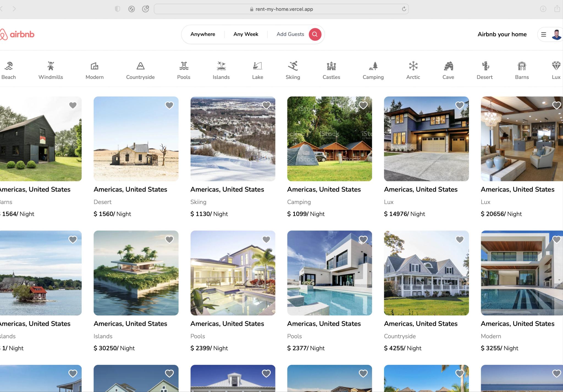Favorite the Desert house listing
This screenshot has height=392, width=563.
tap(169, 105)
